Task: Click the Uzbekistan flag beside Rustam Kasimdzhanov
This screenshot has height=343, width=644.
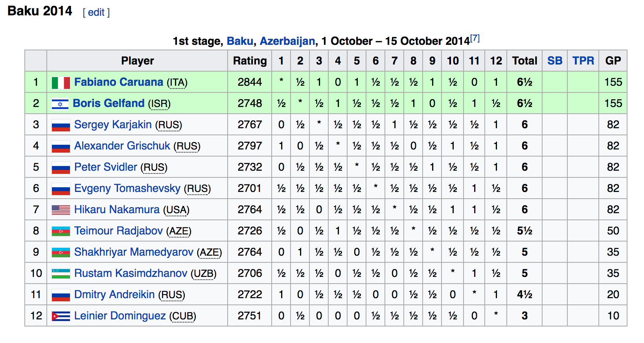Action: coord(61,274)
